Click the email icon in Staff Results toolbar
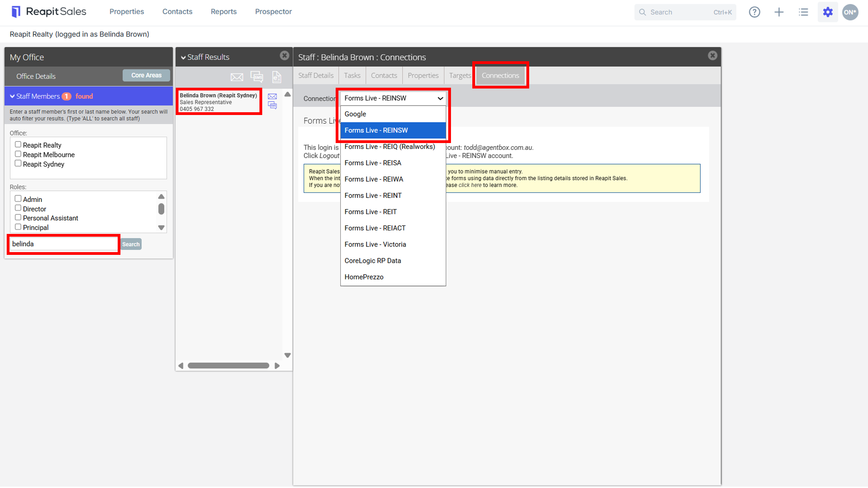Image resolution: width=868 pixels, height=488 pixels. 237,77
